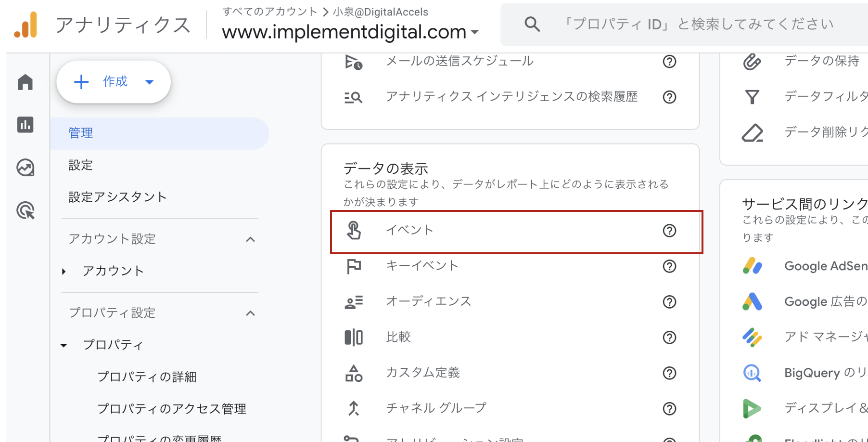
Task: Select 管理 in the admin menu
Action: coord(159,133)
